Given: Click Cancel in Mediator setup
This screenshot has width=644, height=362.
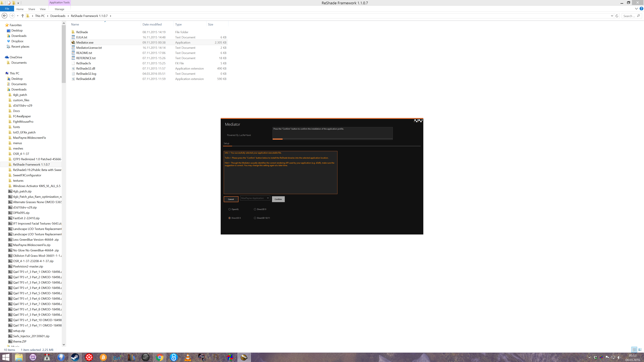Looking at the screenshot, I should [x=231, y=199].
